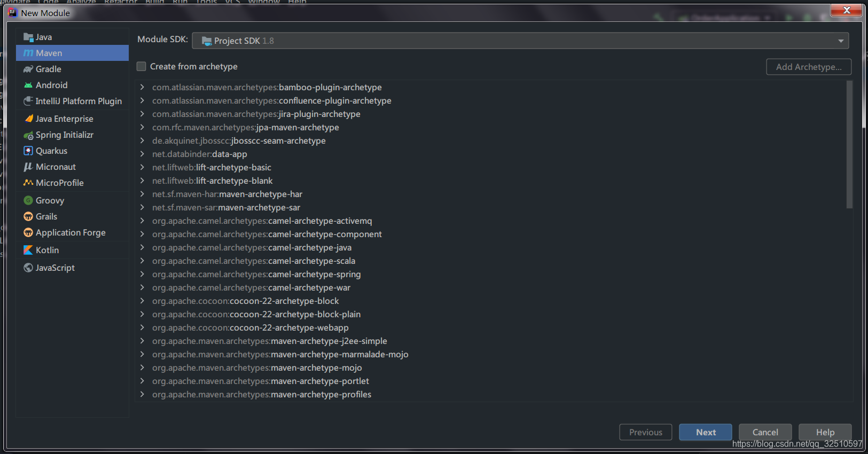Select cocoon-22-archetype-block row
Viewport: 868px width, 454px height.
point(490,301)
